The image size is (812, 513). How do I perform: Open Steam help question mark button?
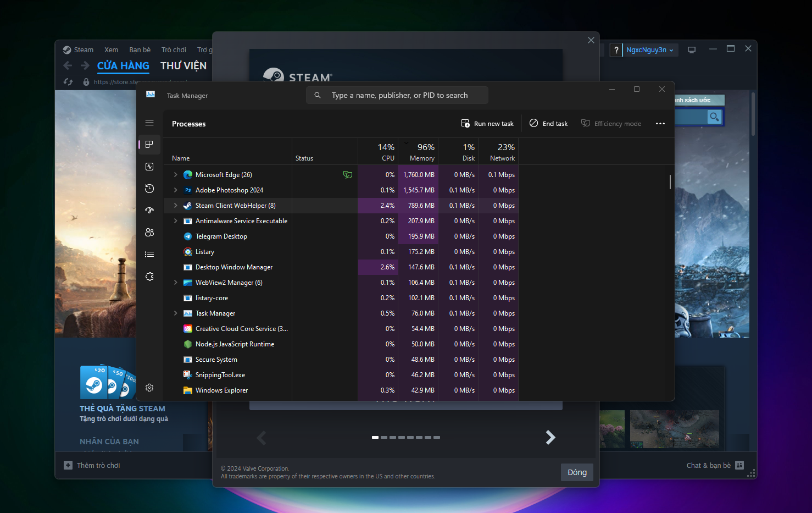pos(616,50)
